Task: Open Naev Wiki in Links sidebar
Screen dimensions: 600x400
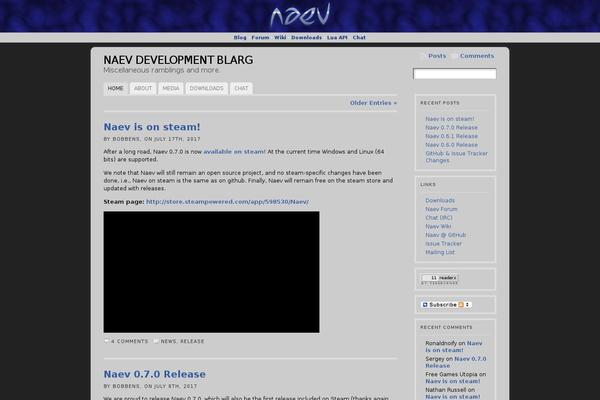Action: 438,227
